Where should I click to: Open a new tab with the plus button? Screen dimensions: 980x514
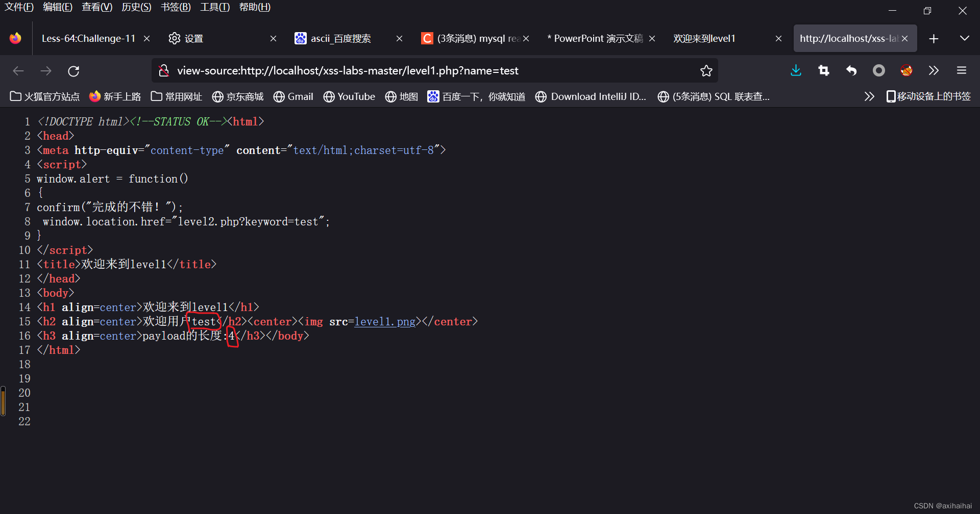[934, 38]
